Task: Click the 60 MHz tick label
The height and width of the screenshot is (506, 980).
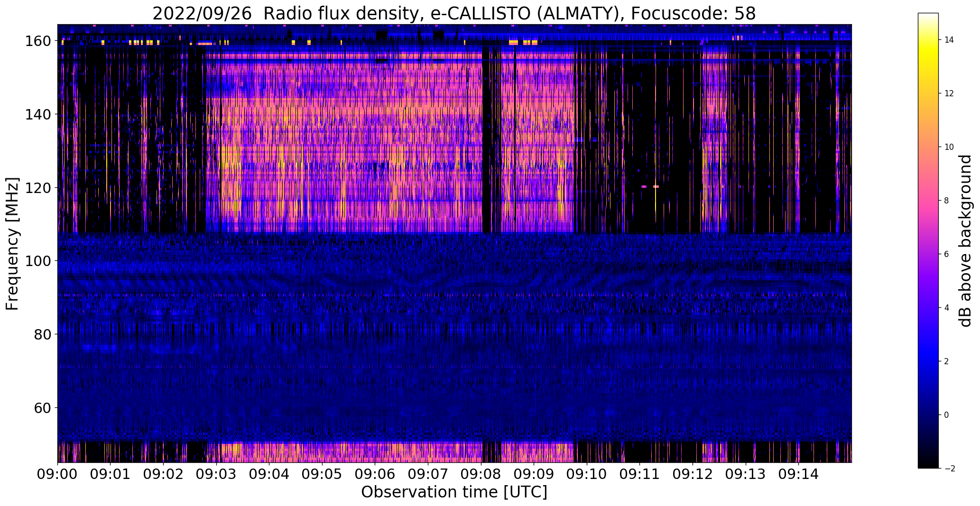Action: [43, 407]
